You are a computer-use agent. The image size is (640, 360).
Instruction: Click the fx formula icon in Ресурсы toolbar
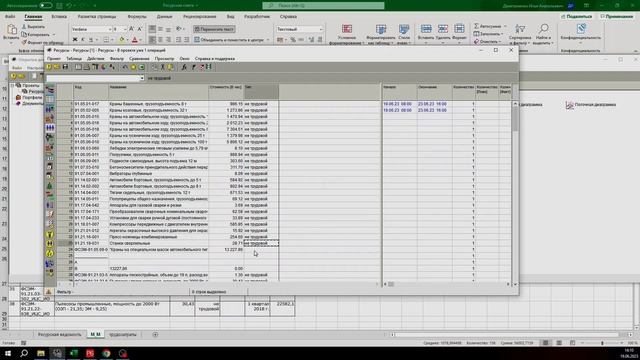tap(184, 67)
